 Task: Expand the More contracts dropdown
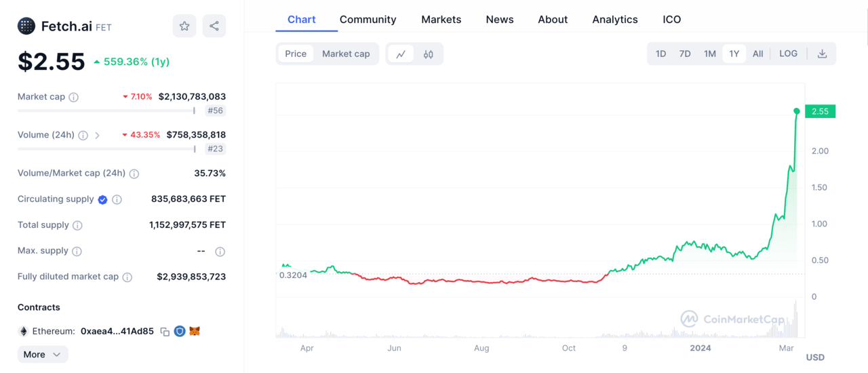pyautogui.click(x=42, y=354)
